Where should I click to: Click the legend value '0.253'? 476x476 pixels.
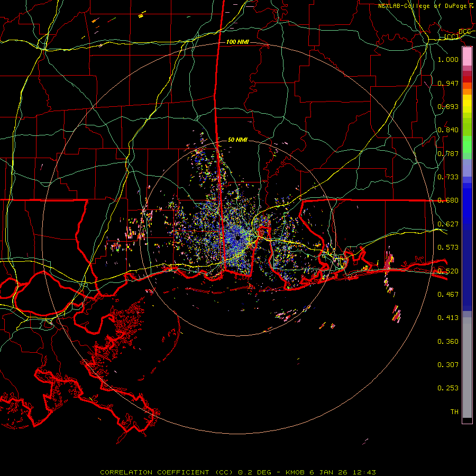tap(448, 388)
